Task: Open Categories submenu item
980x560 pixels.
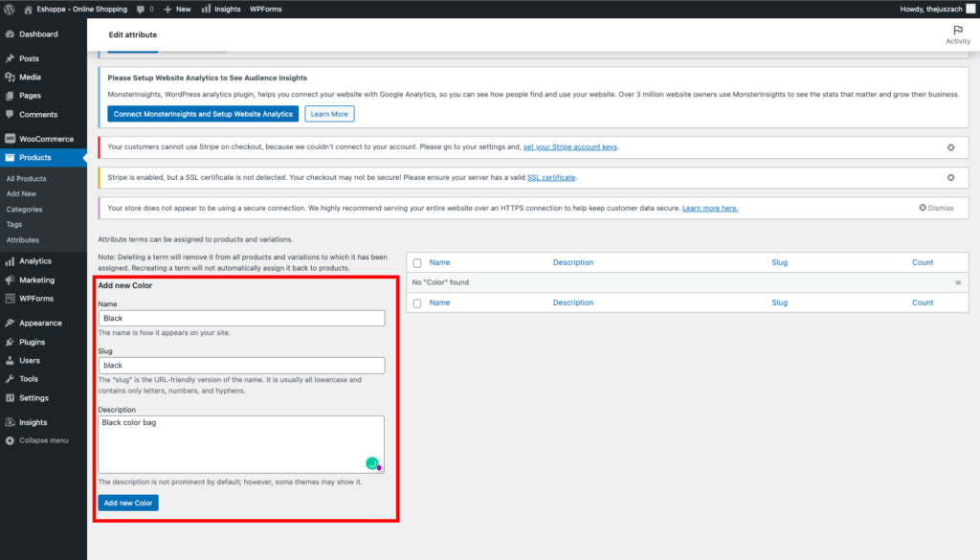Action: coord(24,210)
